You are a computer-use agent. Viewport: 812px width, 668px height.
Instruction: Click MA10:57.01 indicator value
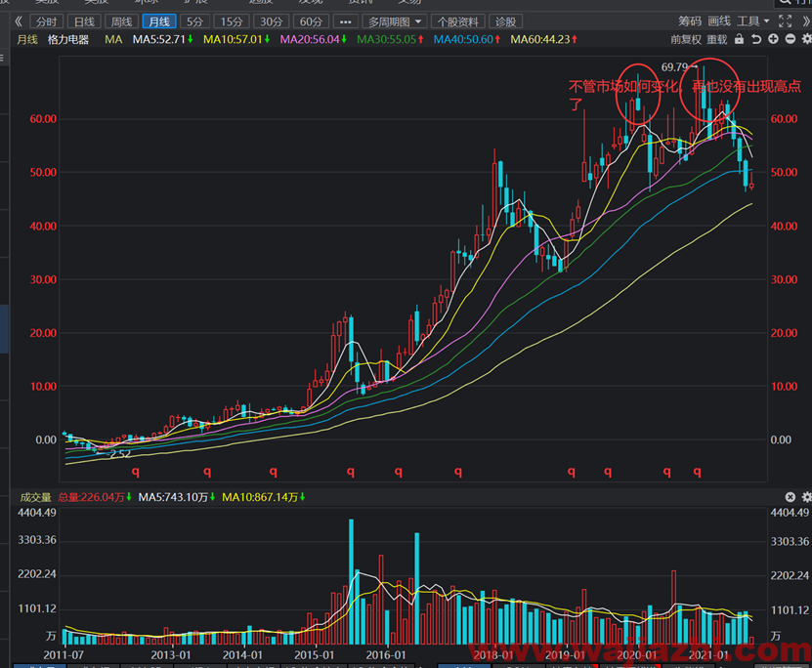[x=236, y=40]
